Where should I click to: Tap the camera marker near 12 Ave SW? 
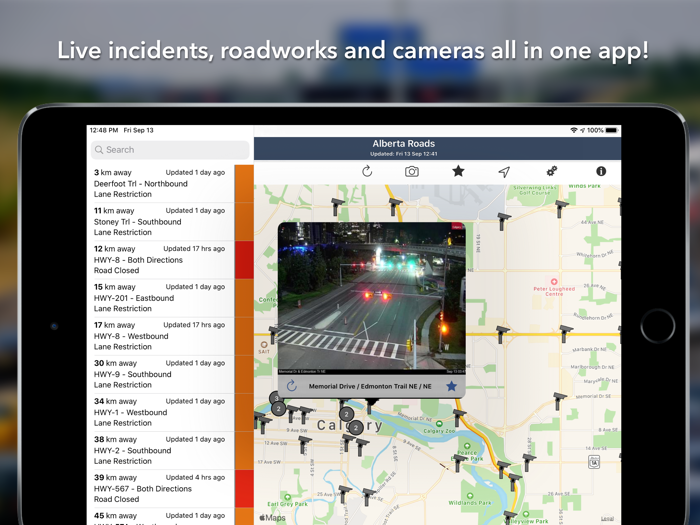pyautogui.click(x=305, y=445)
